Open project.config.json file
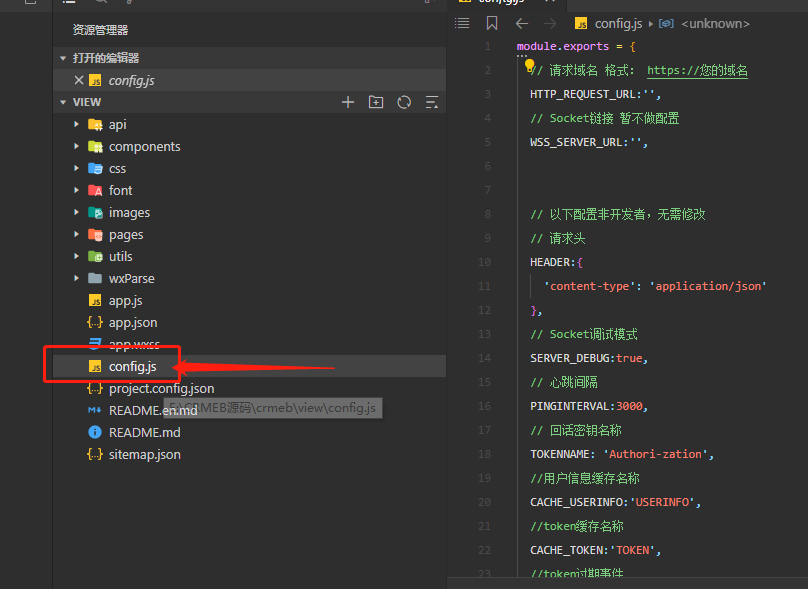This screenshot has height=589, width=808. pos(161,389)
